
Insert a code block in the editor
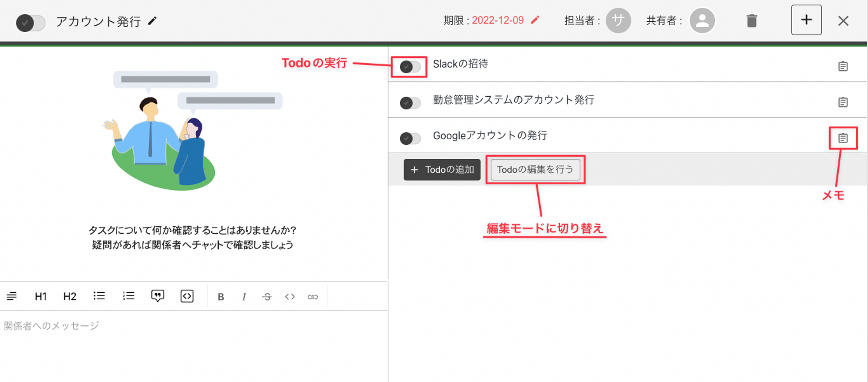[x=187, y=296]
